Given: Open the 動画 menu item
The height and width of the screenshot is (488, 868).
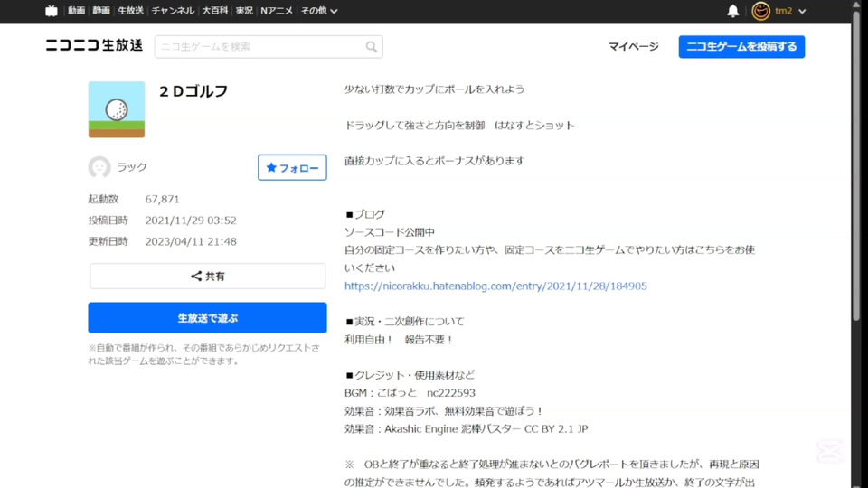Looking at the screenshot, I should 76,11.
